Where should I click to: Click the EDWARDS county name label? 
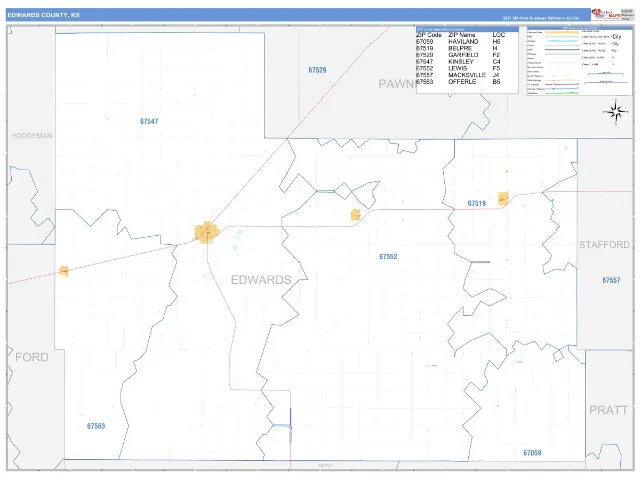pos(261,280)
